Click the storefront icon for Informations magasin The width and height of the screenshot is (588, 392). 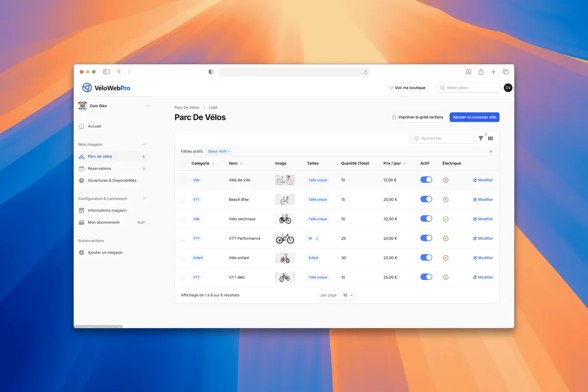[x=82, y=210]
